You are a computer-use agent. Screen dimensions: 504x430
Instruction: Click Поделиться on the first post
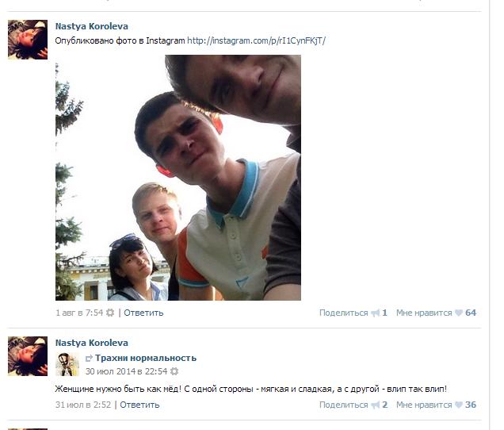344,313
